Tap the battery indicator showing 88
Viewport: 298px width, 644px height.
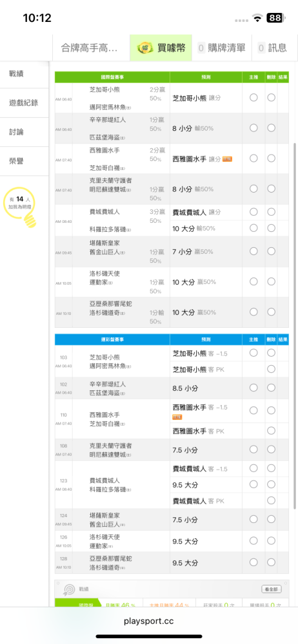click(275, 18)
